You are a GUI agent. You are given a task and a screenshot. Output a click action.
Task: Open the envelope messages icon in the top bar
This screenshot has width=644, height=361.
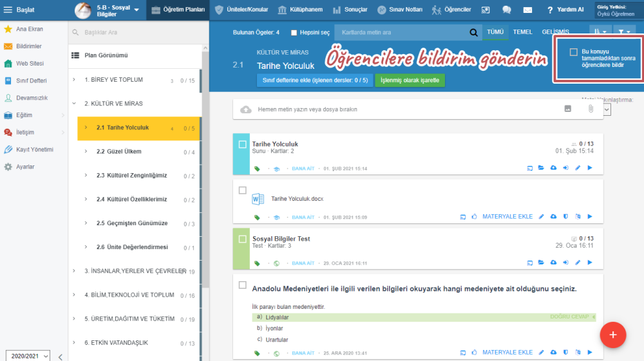tap(528, 10)
